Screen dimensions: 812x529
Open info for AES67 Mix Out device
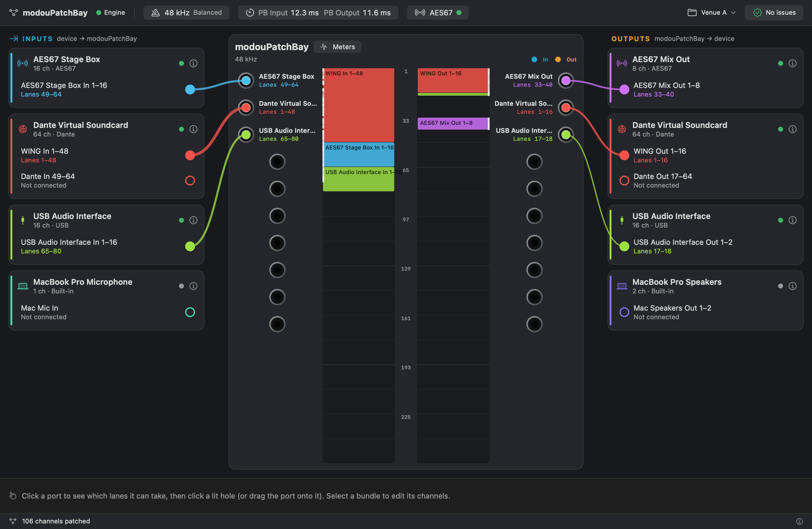coord(793,63)
